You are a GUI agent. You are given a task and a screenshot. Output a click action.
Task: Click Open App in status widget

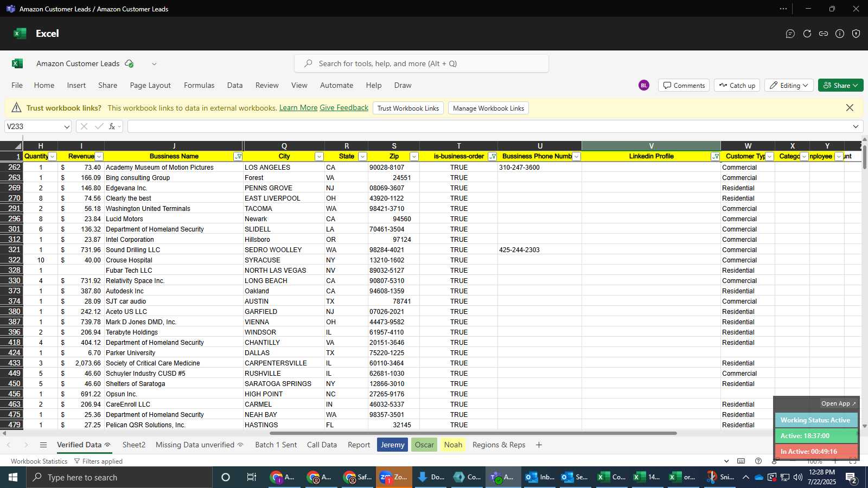click(x=838, y=403)
